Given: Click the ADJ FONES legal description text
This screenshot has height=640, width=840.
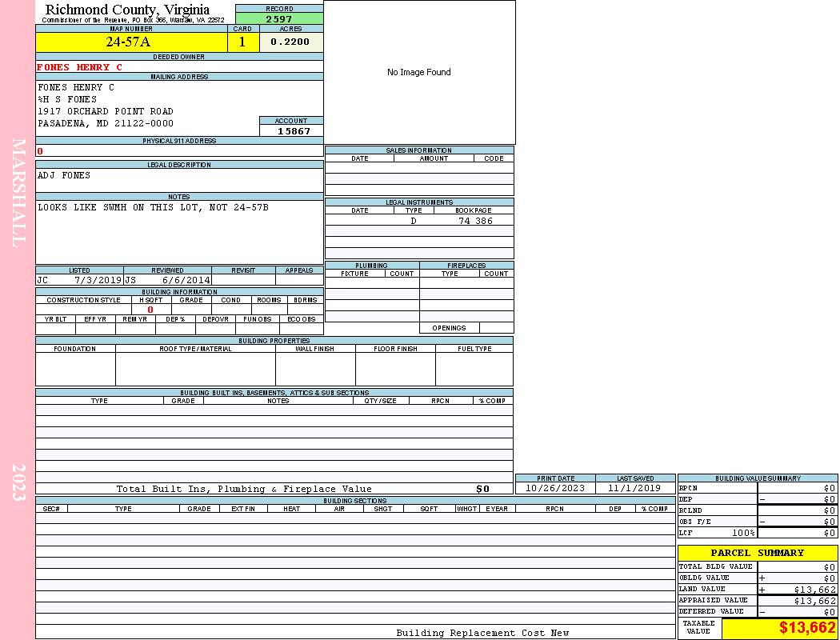Looking at the screenshot, I should coord(64,175).
